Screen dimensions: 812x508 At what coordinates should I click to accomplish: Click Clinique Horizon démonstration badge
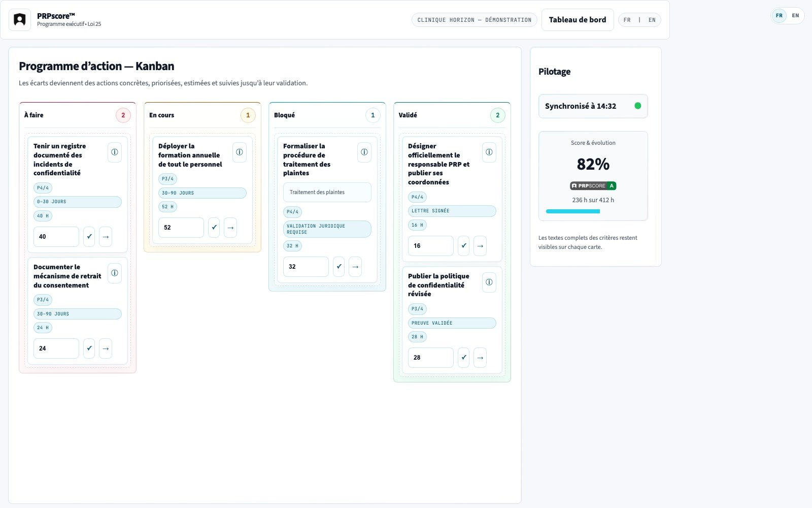(x=475, y=20)
